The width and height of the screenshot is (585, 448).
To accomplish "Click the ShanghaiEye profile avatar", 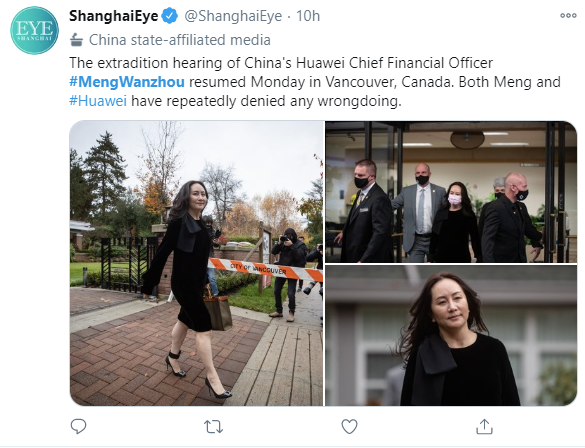I will click(x=34, y=30).
